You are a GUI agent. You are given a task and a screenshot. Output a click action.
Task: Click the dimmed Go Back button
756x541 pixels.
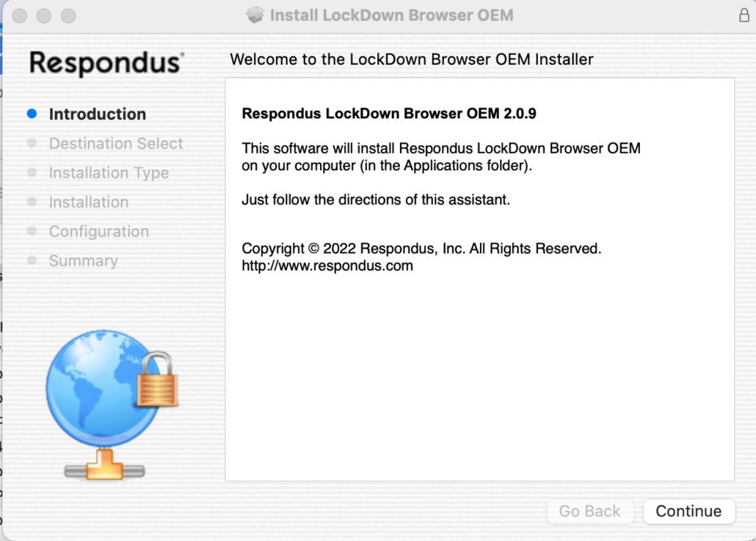(589, 511)
